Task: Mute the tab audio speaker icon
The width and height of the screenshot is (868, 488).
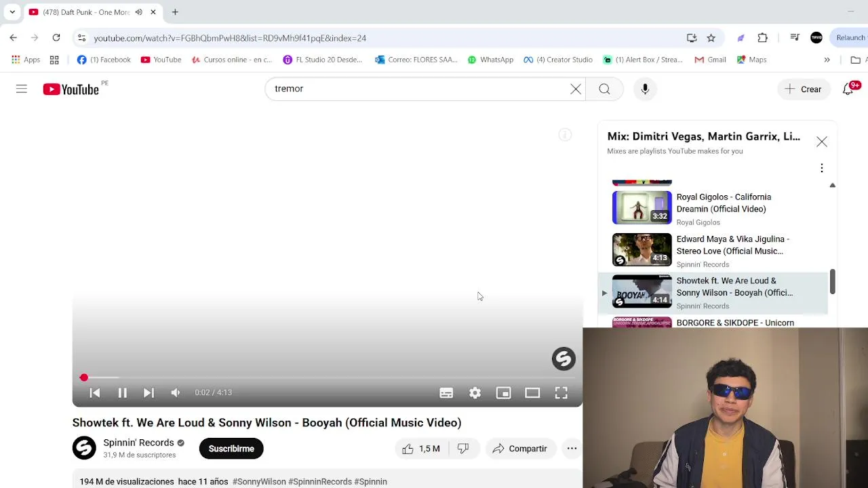Action: tap(138, 12)
